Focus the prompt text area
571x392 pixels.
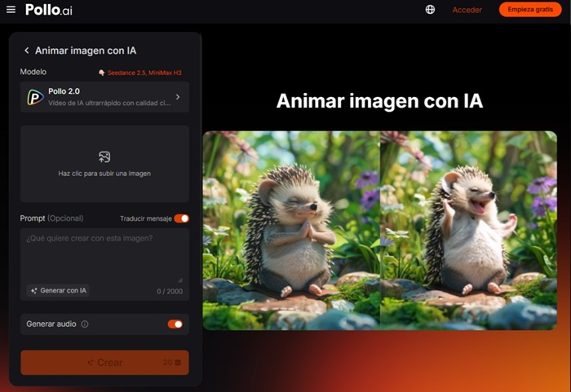(104, 257)
